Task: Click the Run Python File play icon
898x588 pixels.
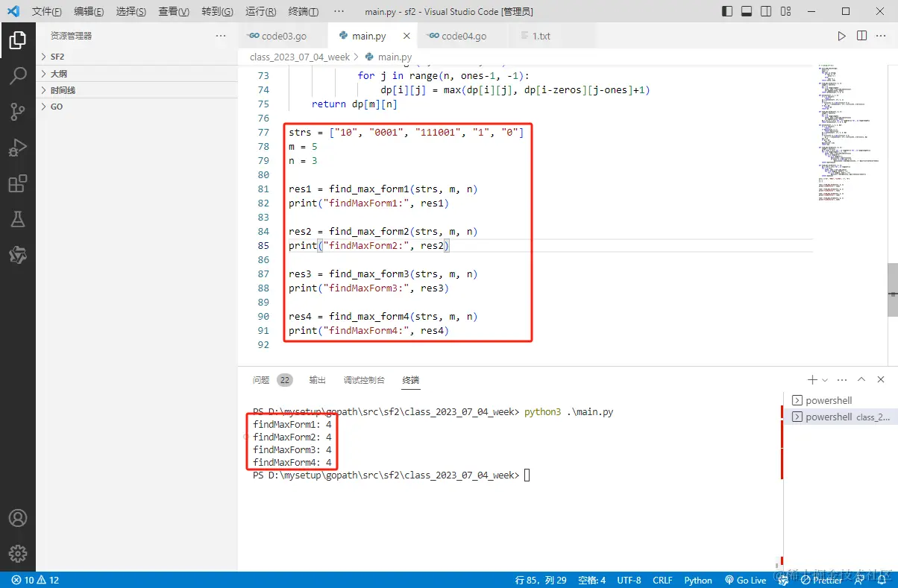Action: 841,36
